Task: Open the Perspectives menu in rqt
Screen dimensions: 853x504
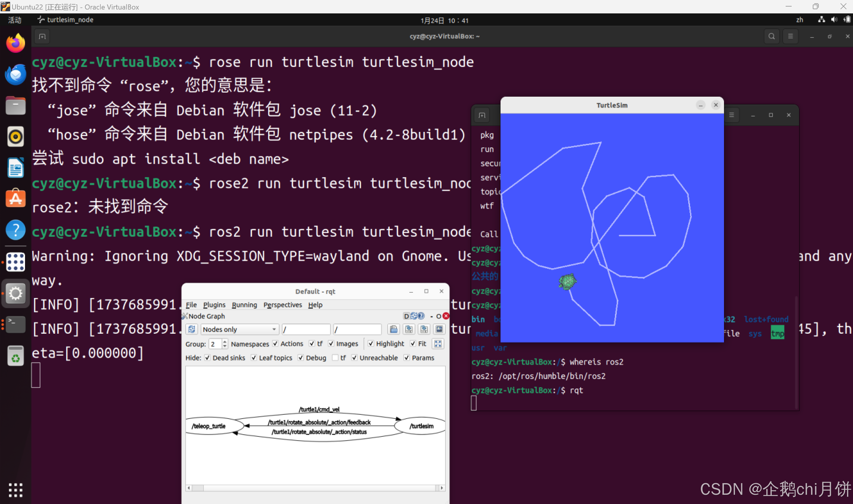Action: [283, 305]
